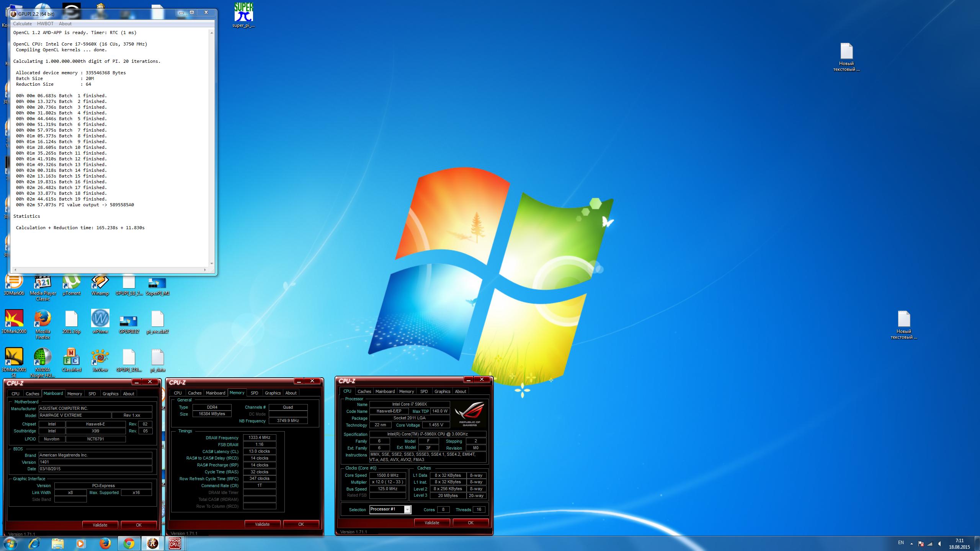Open the super_pi desktop icon

pos(243,15)
